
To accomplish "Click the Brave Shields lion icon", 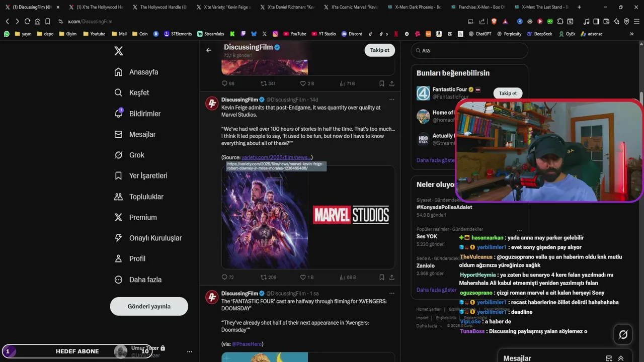I will (494, 22).
